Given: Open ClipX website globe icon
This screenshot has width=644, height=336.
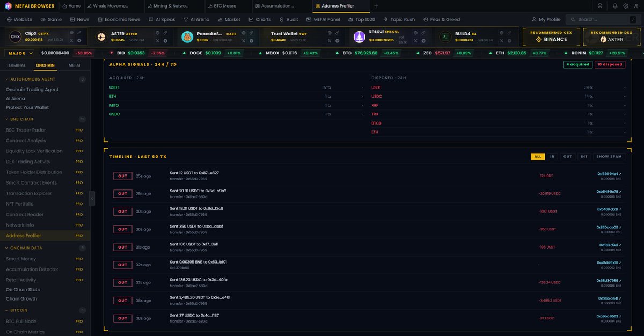Looking at the screenshot, I should point(71,33).
